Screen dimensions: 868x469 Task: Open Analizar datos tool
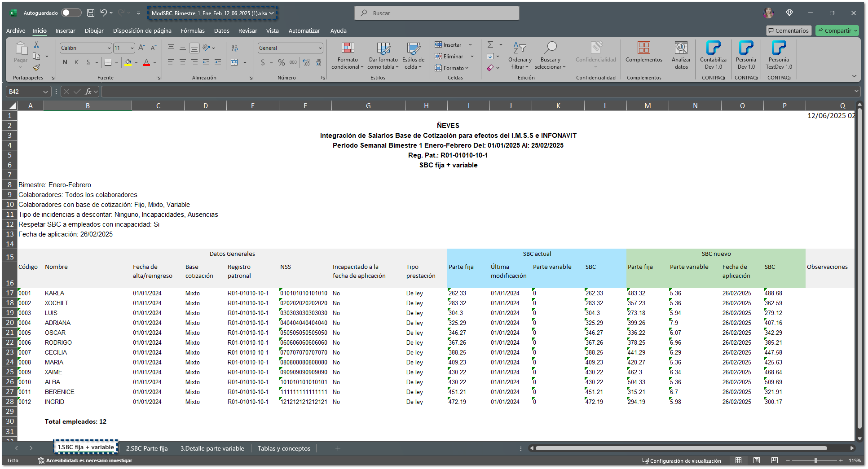pyautogui.click(x=681, y=48)
